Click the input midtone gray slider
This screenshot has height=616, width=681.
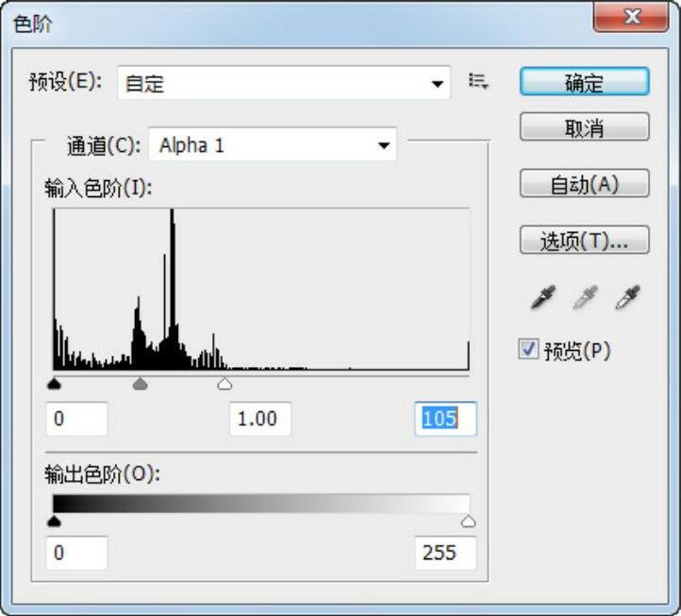(141, 383)
